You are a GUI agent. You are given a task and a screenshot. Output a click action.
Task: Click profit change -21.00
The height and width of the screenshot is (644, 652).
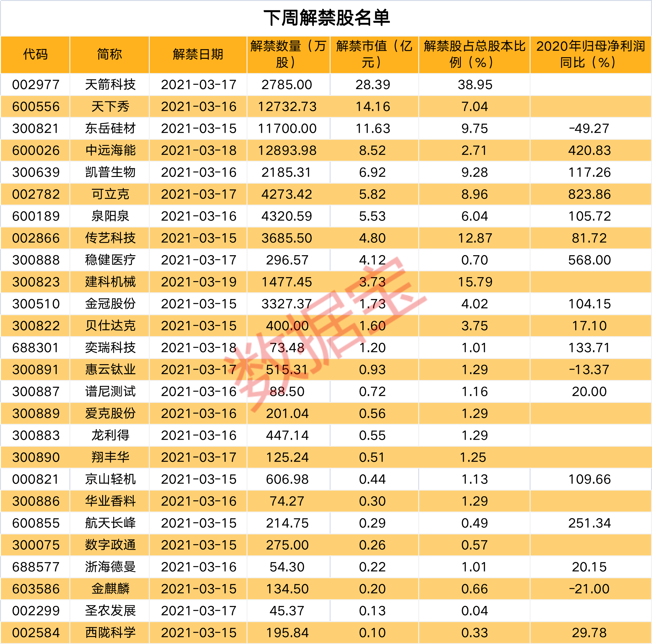(589, 589)
